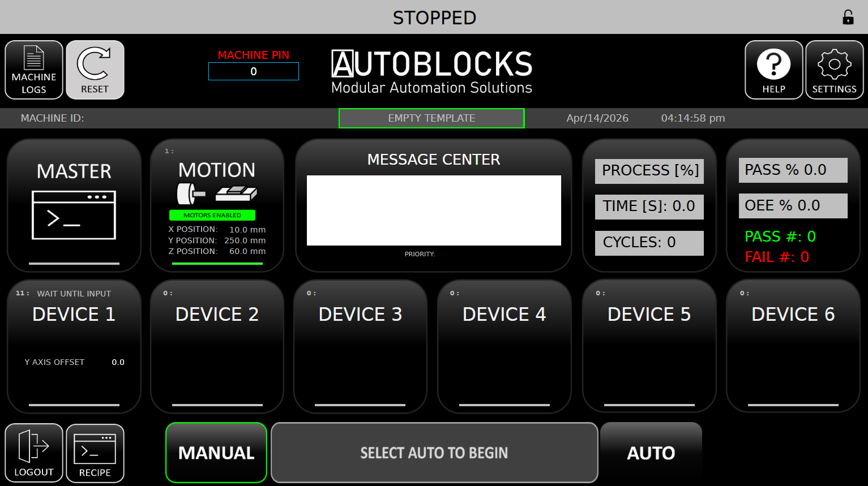Open the Device 6 tile
The width and height of the screenshot is (868, 486).
[793, 346]
